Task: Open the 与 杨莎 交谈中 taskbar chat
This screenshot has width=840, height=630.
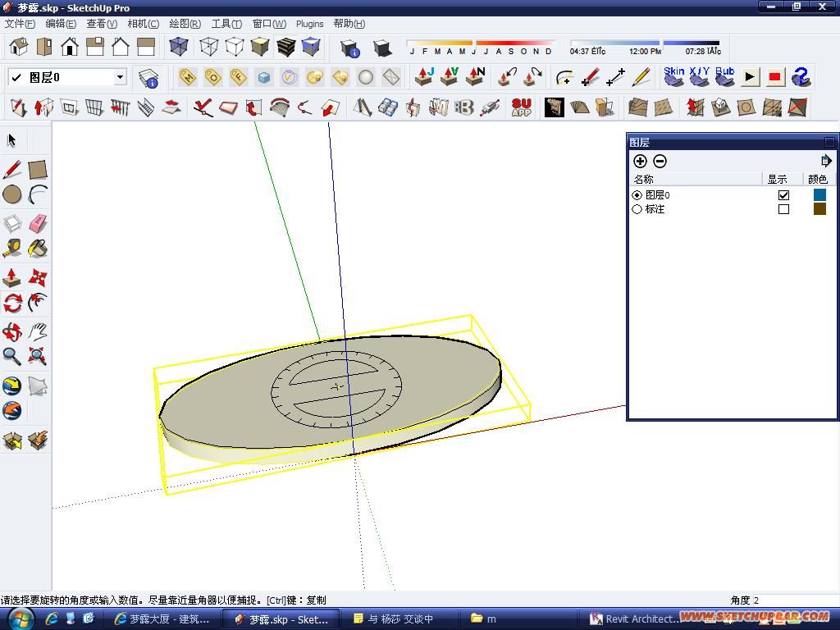Action: pos(399,619)
